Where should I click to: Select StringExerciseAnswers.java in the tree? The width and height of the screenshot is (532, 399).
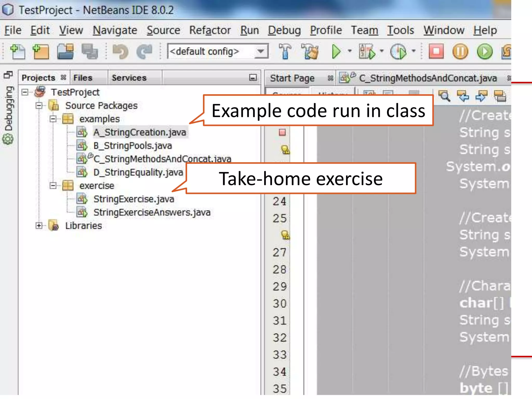click(152, 212)
